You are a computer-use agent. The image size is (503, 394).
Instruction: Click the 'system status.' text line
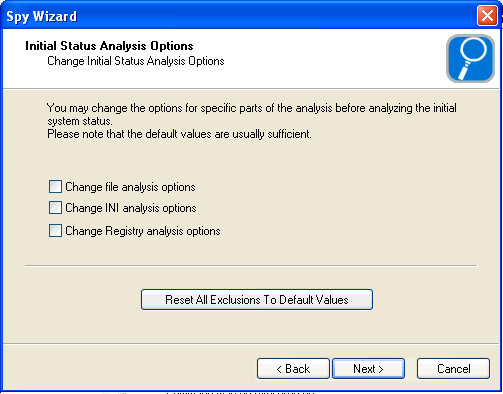(80, 121)
